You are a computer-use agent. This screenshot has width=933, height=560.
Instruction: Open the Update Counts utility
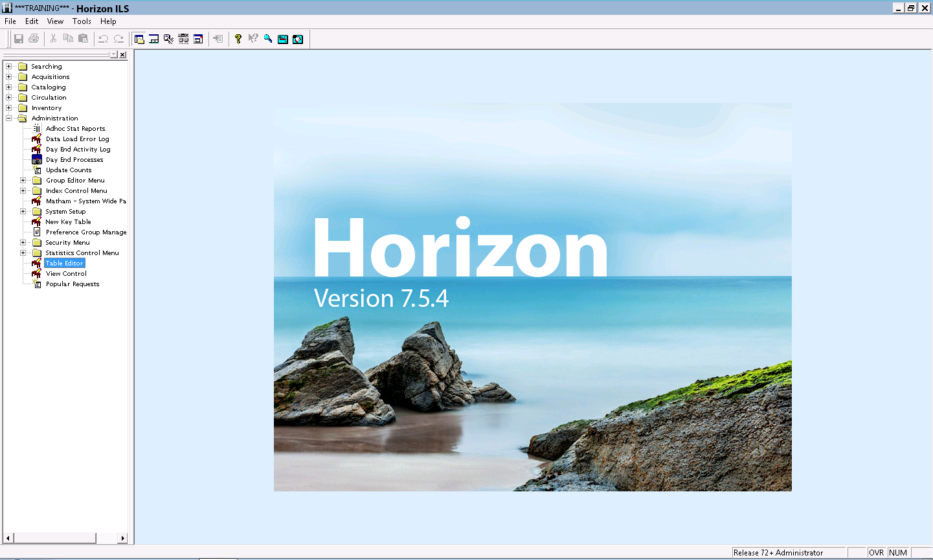point(67,170)
